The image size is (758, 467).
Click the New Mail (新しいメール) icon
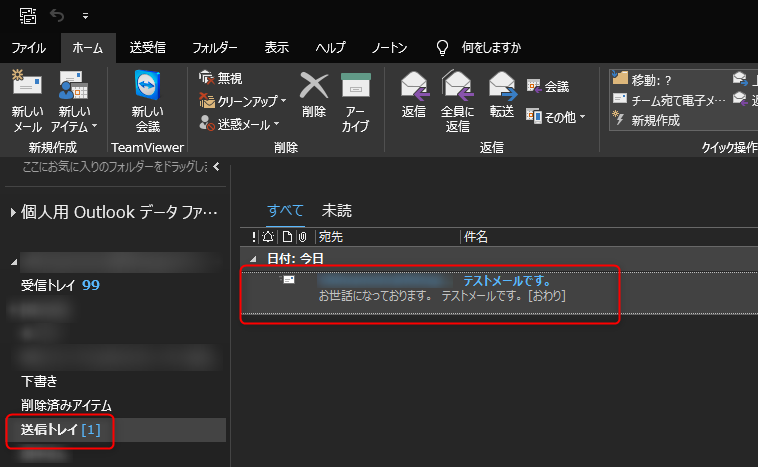27,83
